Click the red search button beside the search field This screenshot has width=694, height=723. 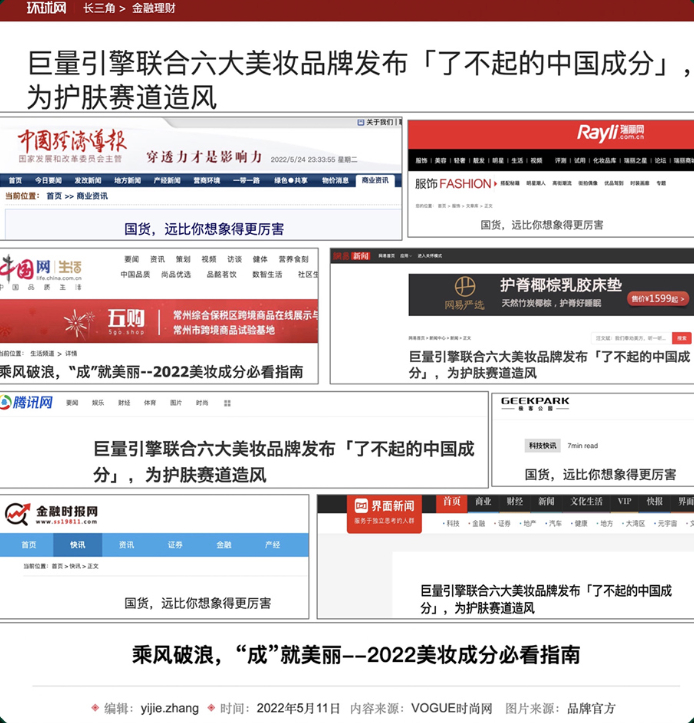point(682,338)
